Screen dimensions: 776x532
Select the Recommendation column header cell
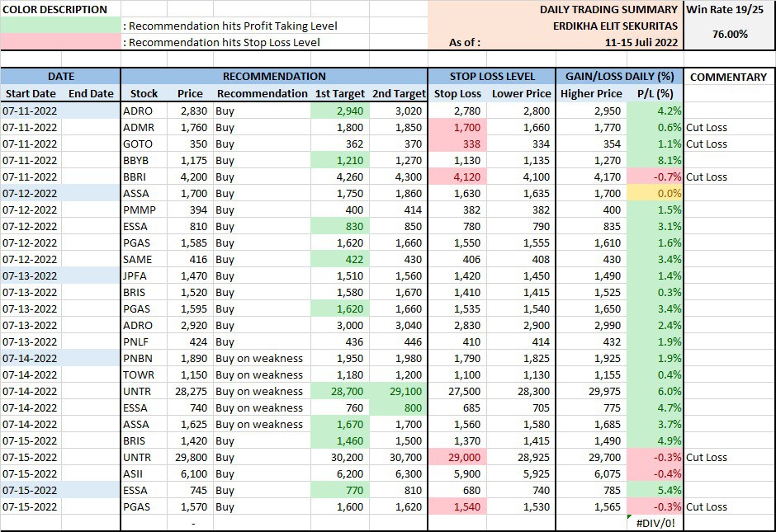262,94
